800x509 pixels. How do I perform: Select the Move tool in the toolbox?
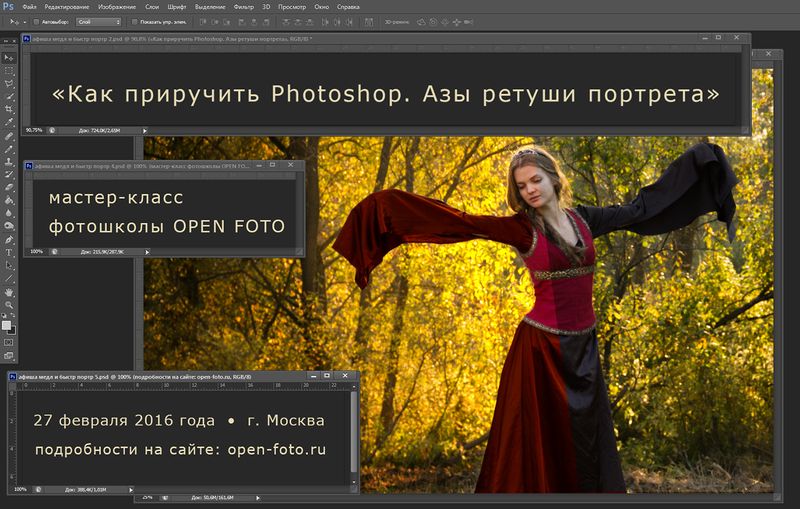[9, 58]
